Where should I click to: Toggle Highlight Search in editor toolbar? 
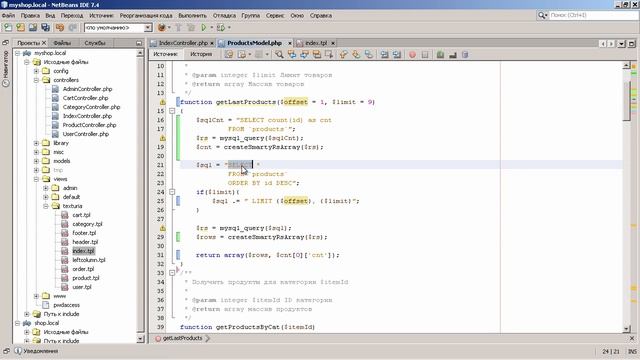click(317, 54)
